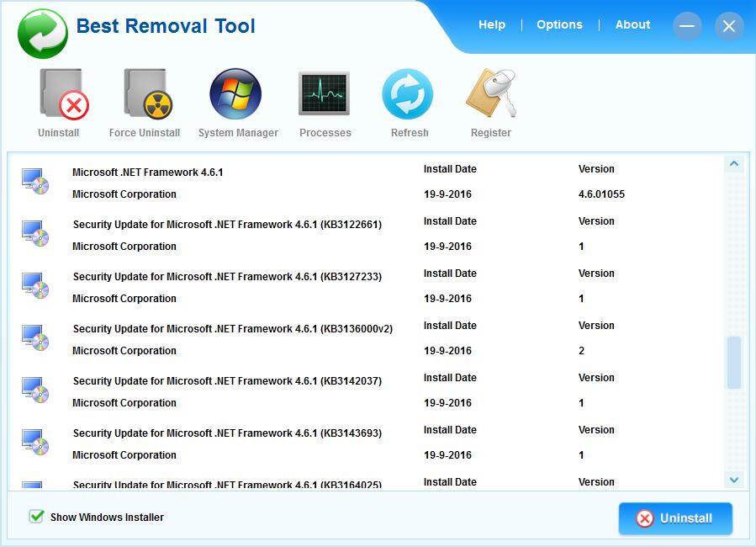Select the KB3136000v2 update's installer icon

tap(35, 337)
